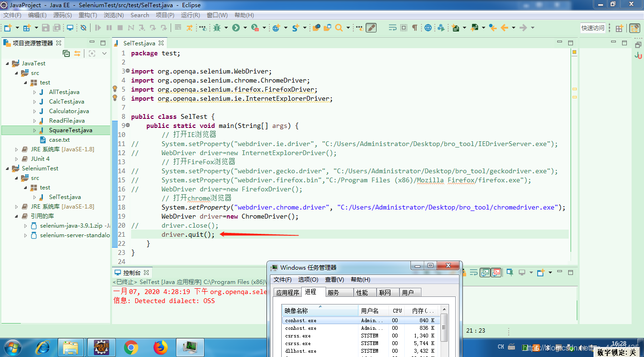Open Calculator.java in project explorer

pos(69,111)
